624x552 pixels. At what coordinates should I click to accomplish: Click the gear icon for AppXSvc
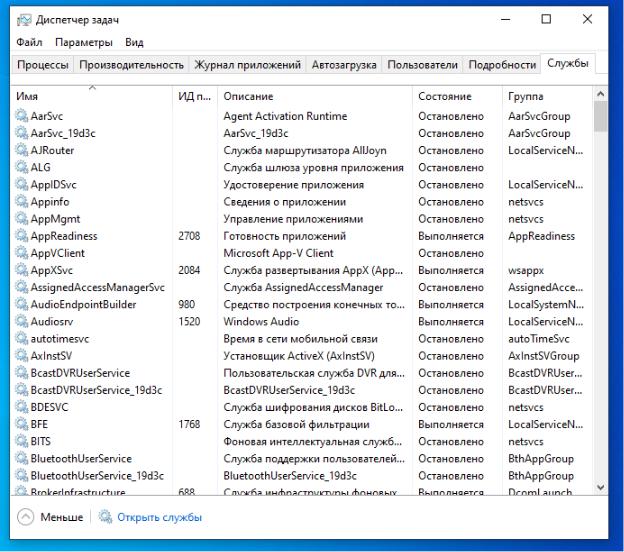click(21, 270)
